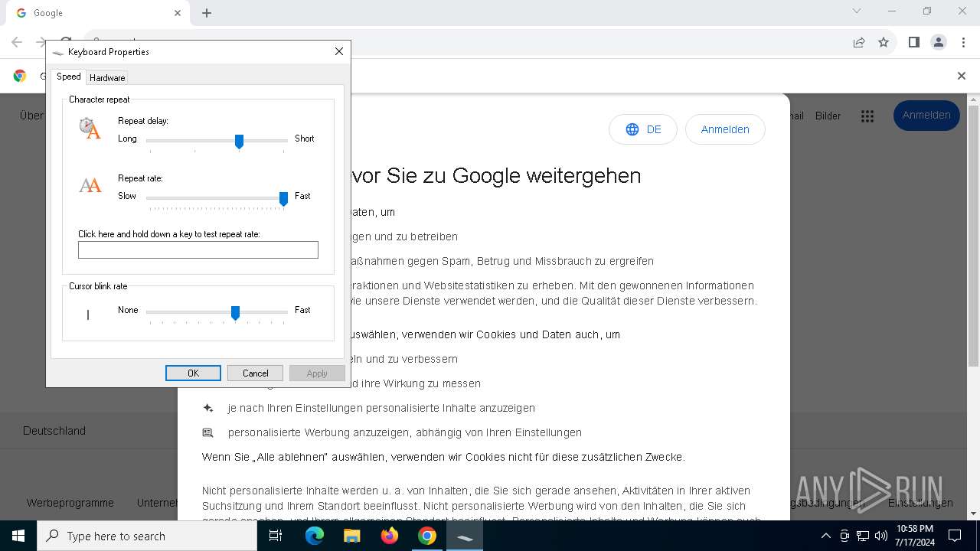Click the network tray icon
Viewport: 980px width, 551px height.
(863, 536)
